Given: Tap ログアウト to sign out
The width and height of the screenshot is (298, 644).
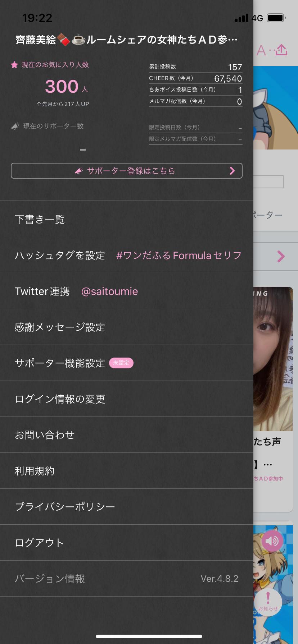Looking at the screenshot, I should tap(127, 543).
